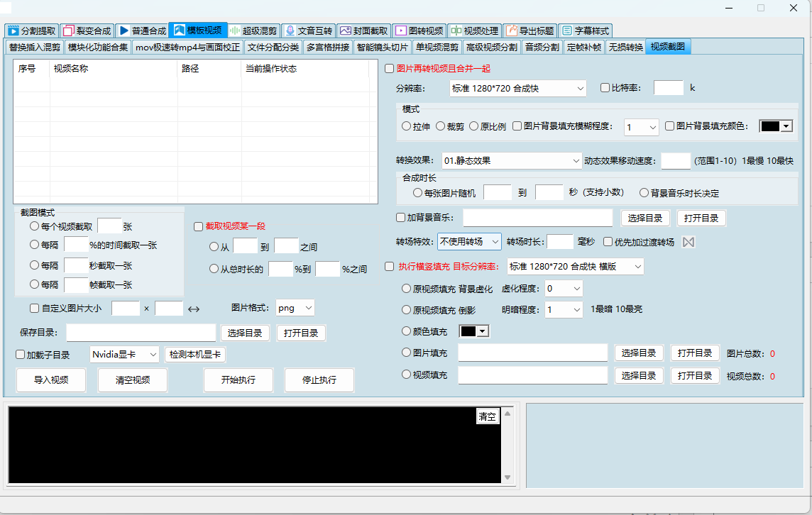Select the 每个视频截取 radio option
This screenshot has height=515, width=812.
pyautogui.click(x=34, y=226)
